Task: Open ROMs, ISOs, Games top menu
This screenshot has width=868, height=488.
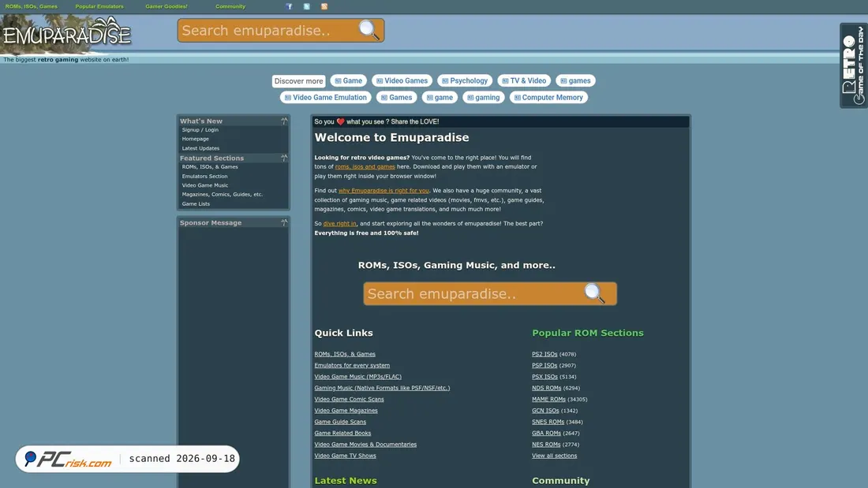Action: 32,6
